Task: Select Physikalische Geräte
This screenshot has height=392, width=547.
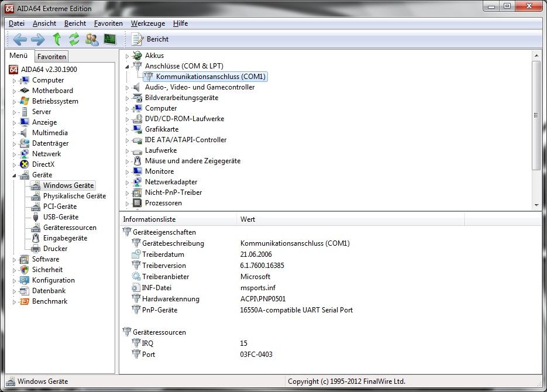Action: coord(74,196)
